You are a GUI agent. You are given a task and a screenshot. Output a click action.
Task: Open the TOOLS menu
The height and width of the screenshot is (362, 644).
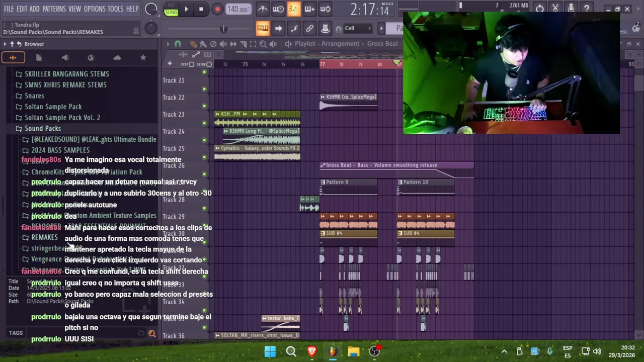115,9
